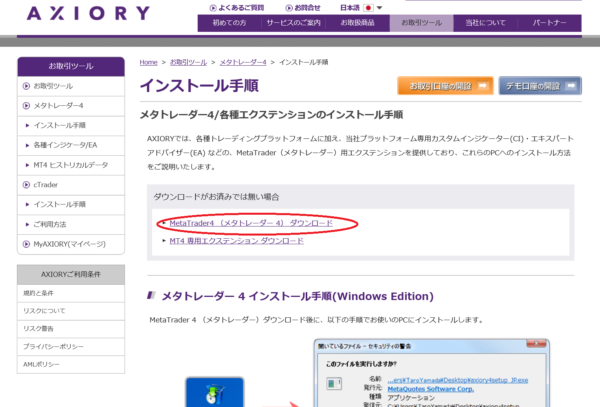Screen dimensions: 600x407
Task: Click the circle icon beside cTrader in sidebar
Action: coord(27,184)
